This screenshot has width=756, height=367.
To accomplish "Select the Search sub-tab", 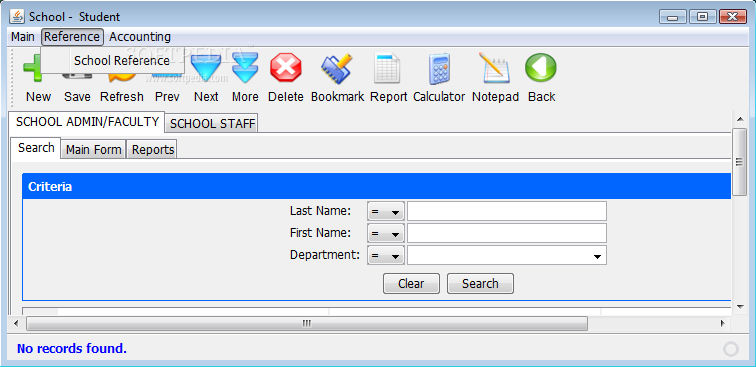I will (36, 148).
